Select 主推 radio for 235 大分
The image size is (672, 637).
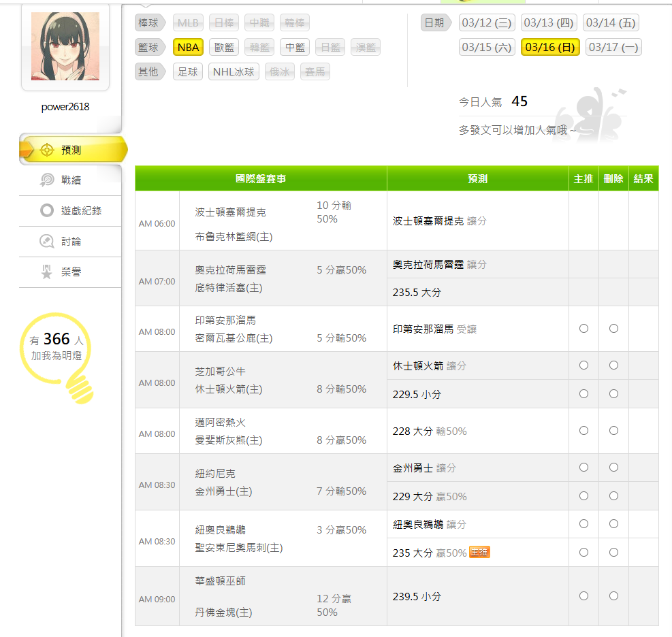[583, 552]
